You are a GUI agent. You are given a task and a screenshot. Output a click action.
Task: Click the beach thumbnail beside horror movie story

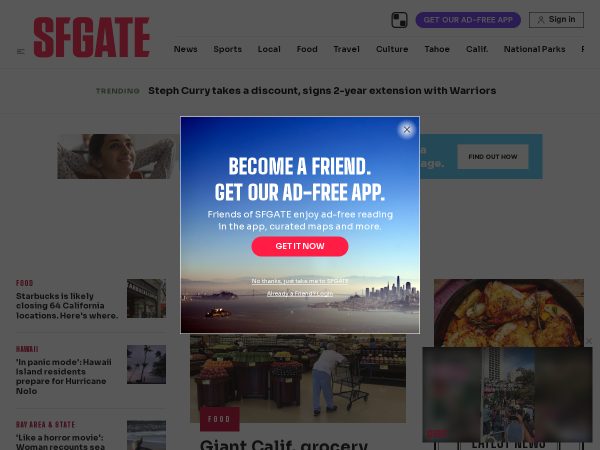(147, 435)
